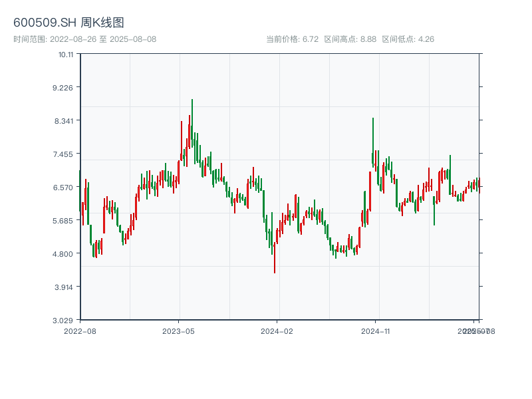Click the 7.455 y-axis label
The image size is (532, 399).
(x=64, y=154)
